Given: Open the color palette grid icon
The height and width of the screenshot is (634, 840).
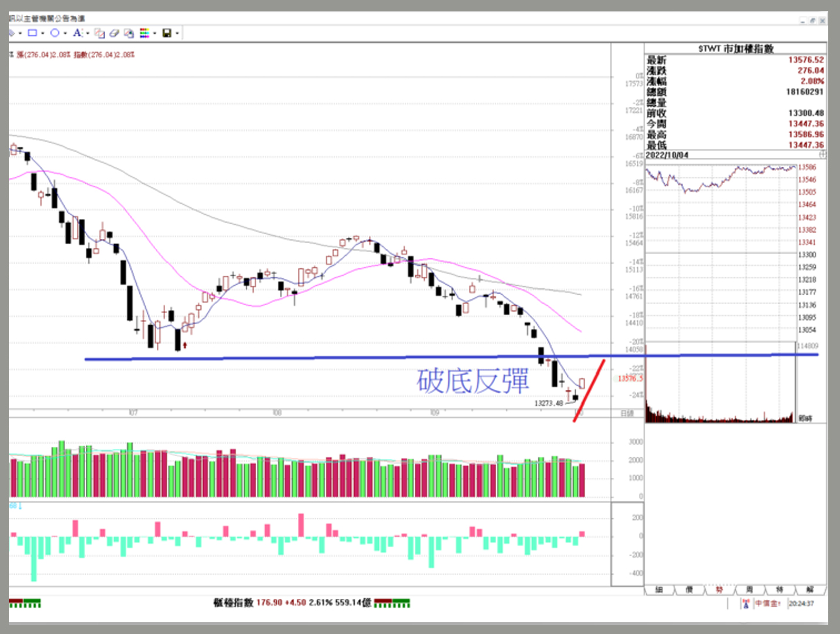Looking at the screenshot, I should (x=145, y=33).
